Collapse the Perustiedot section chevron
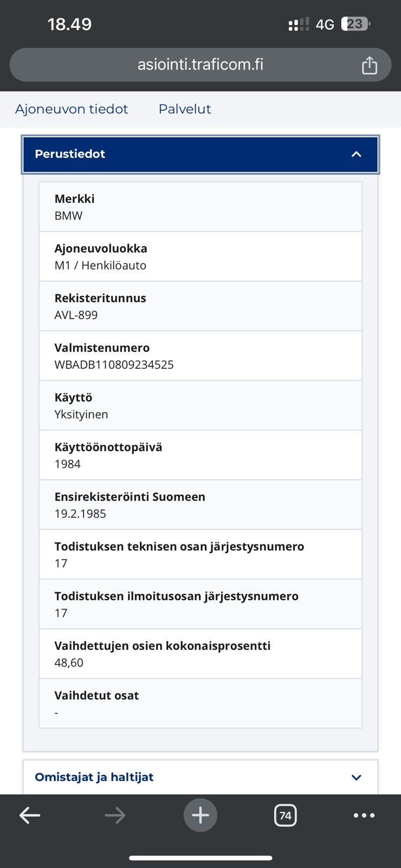The width and height of the screenshot is (401, 868). coord(356,154)
